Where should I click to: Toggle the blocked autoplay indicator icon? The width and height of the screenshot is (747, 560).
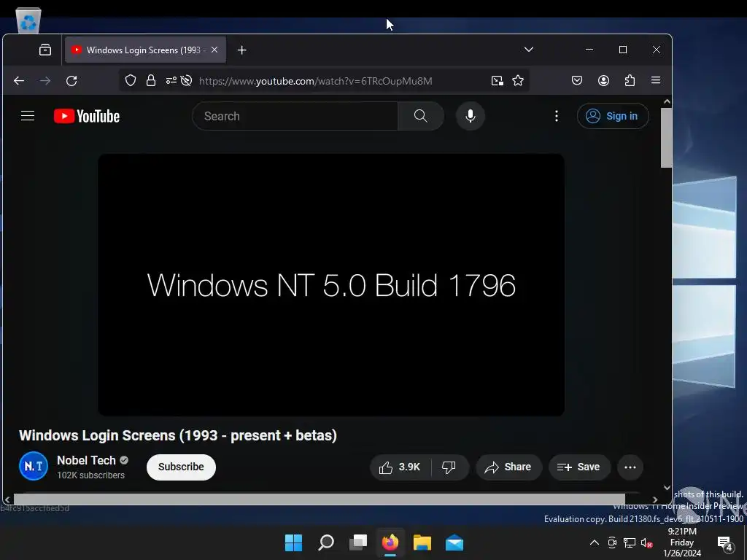(186, 80)
